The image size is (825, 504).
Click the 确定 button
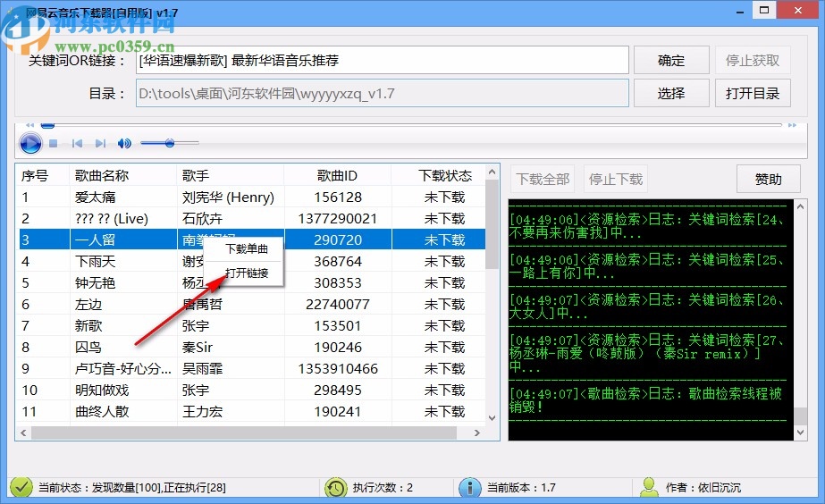(x=671, y=60)
